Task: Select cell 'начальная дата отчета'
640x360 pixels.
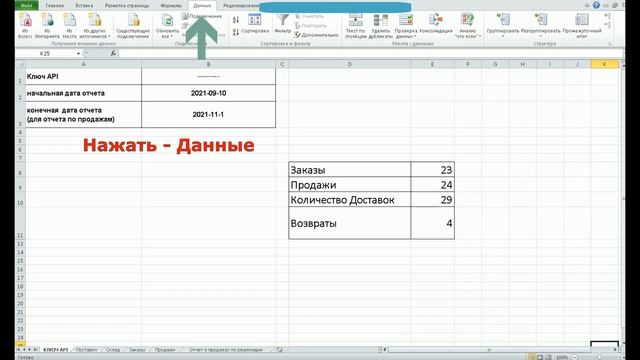Action: click(84, 93)
